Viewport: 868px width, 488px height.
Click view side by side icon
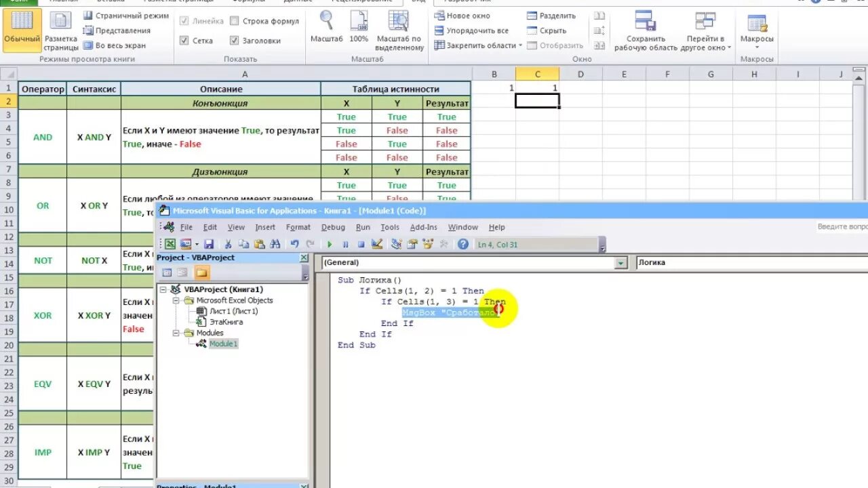coord(599,16)
